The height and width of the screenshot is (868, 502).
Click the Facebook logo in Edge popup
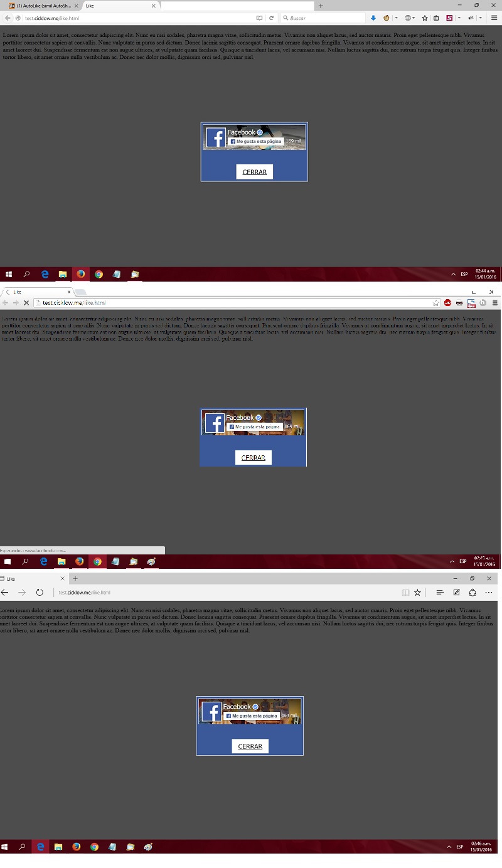pos(212,712)
